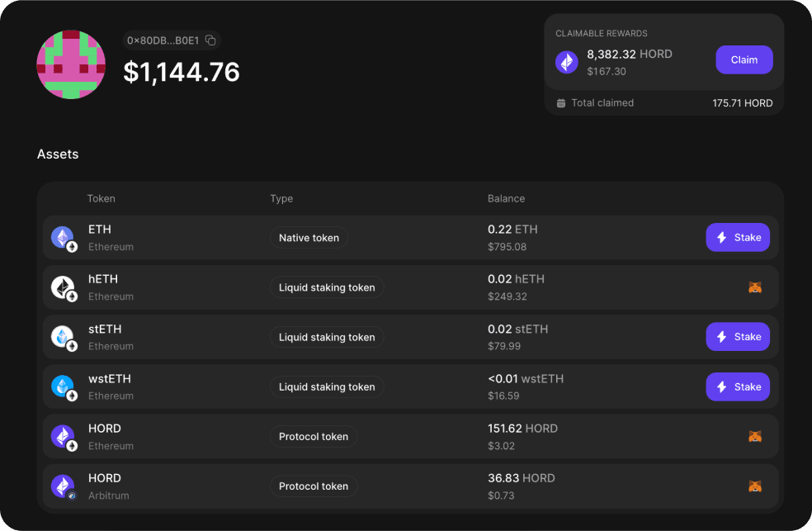Image resolution: width=812 pixels, height=531 pixels.
Task: Select the HORD icon on the Ethereum row
Action: (x=63, y=436)
